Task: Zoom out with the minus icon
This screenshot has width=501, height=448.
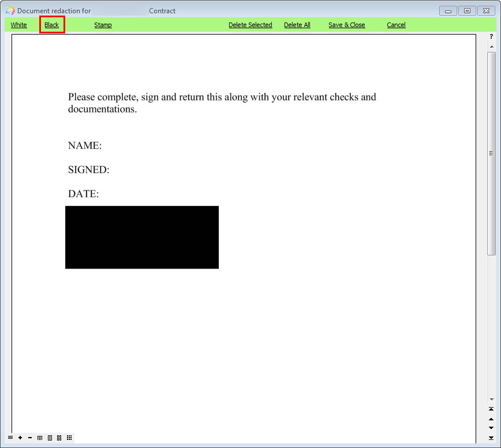Action: tap(30, 438)
